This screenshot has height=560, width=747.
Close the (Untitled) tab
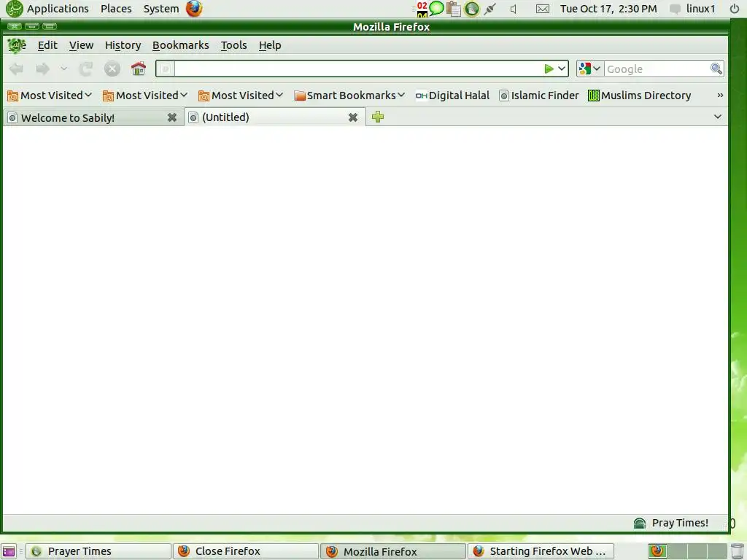coord(353,117)
